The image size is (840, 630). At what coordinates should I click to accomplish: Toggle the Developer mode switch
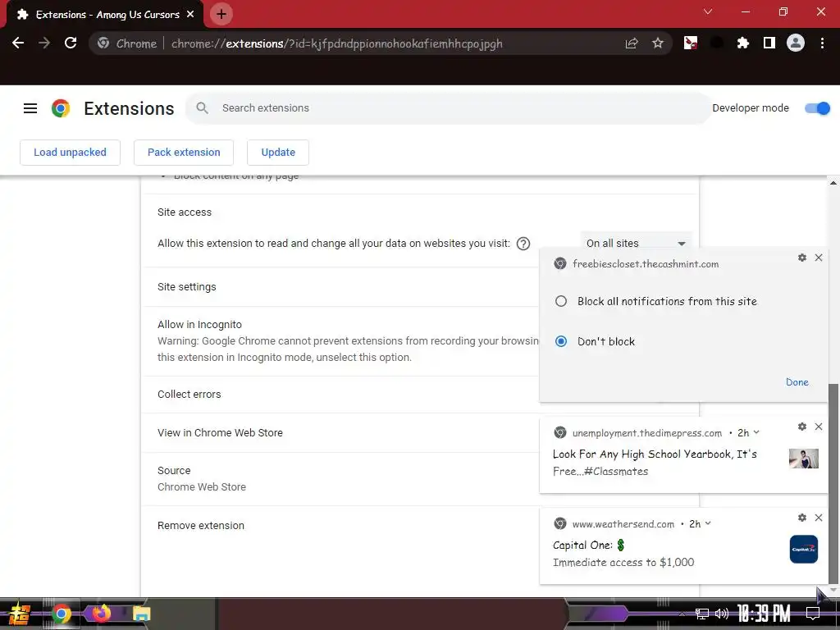tap(817, 108)
